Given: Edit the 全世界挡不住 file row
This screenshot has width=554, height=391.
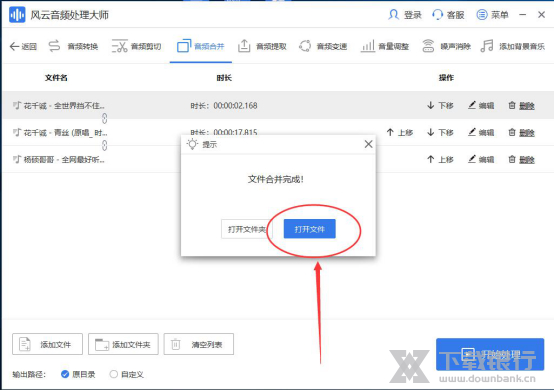Looking at the screenshot, I should coord(481,105).
